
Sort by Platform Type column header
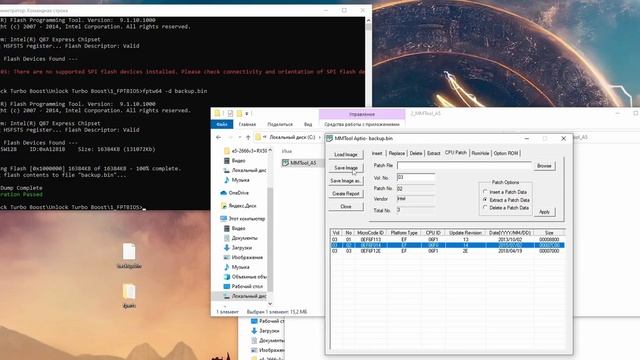coord(404,233)
